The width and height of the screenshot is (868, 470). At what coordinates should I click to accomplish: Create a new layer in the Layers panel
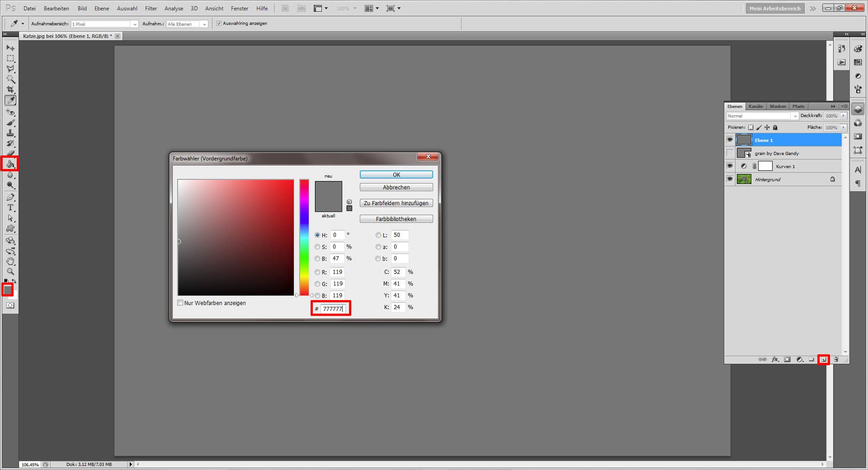point(824,359)
